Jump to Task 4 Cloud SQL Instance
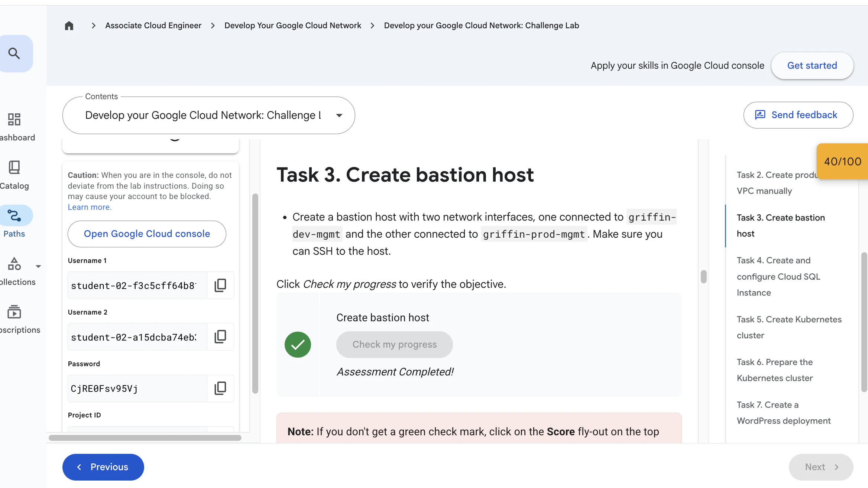The image size is (868, 488). [778, 276]
